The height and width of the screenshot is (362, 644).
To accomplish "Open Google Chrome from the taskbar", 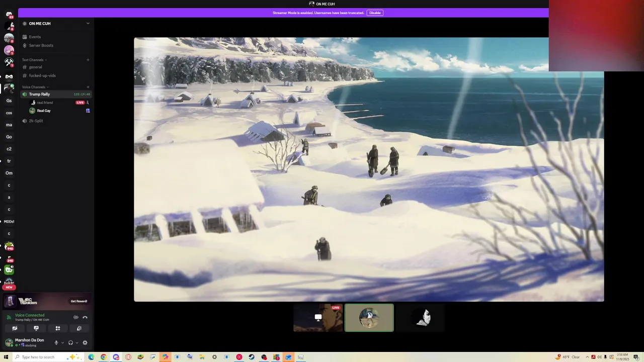I will tap(104, 357).
